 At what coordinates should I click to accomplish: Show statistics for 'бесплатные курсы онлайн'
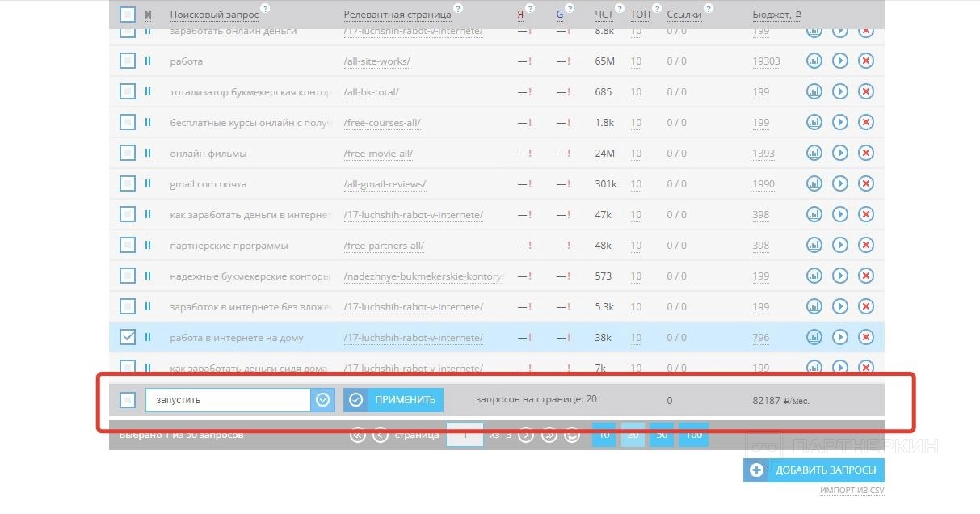814,122
